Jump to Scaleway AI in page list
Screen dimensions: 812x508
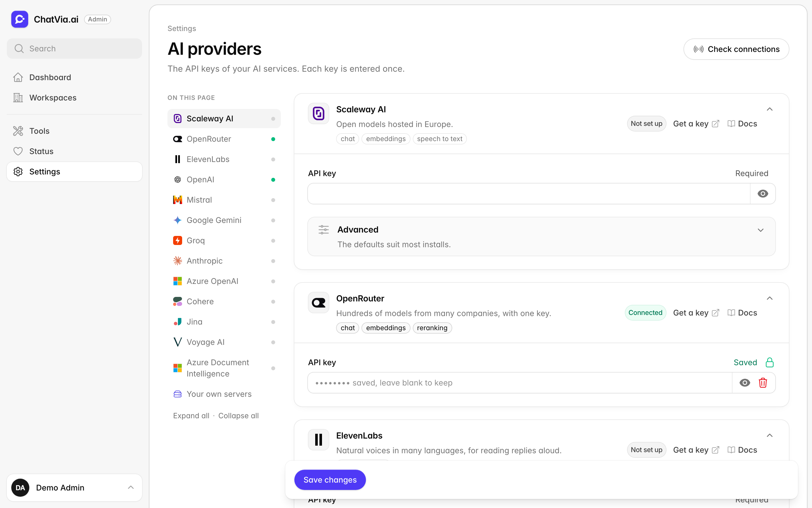pyautogui.click(x=224, y=118)
